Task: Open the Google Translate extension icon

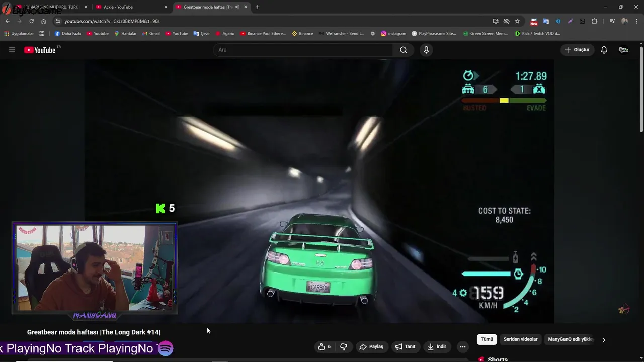Action: [546, 21]
